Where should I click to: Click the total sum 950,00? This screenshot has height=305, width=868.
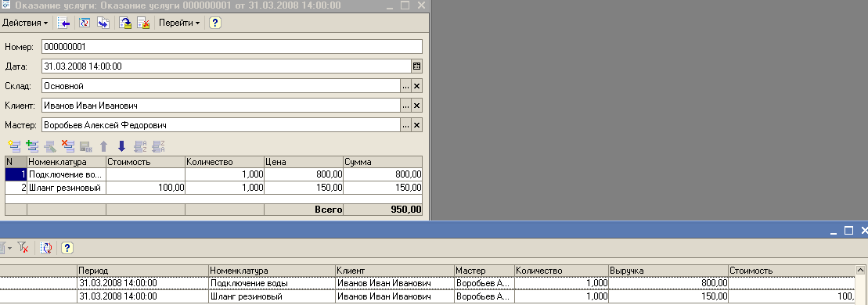pyautogui.click(x=383, y=210)
